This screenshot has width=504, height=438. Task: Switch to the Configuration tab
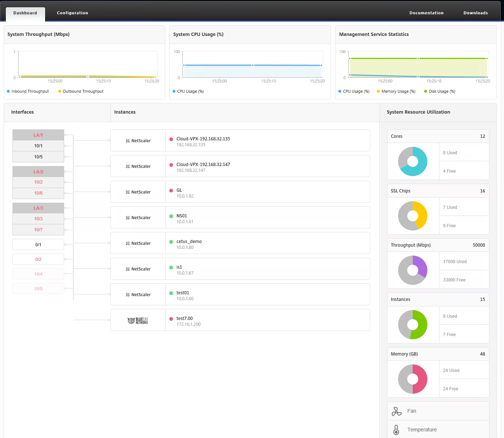pyautogui.click(x=72, y=13)
